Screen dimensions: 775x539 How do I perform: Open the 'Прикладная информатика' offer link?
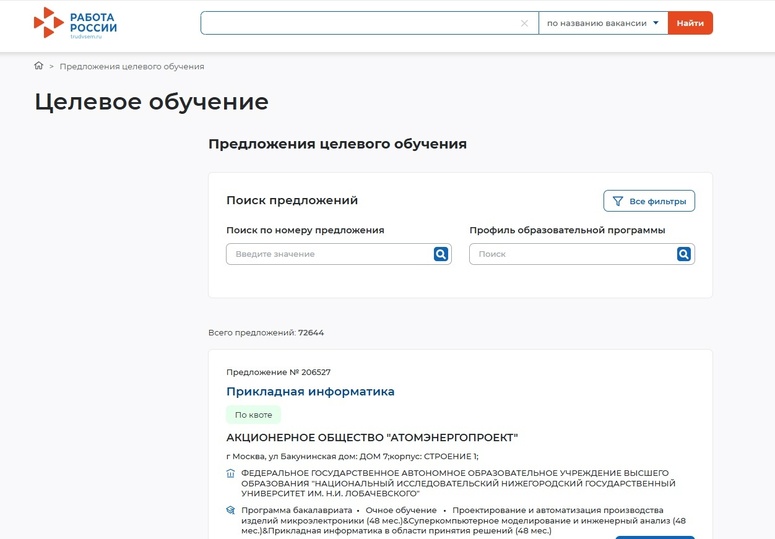click(310, 391)
